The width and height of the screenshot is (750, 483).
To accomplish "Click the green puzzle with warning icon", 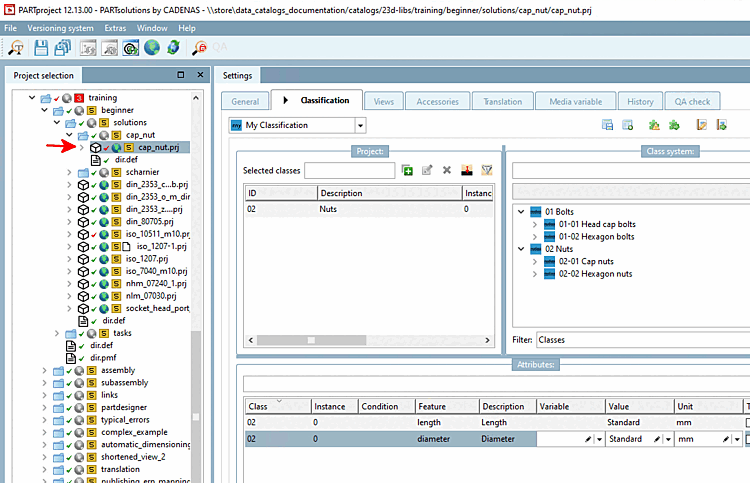I will coord(654,125).
